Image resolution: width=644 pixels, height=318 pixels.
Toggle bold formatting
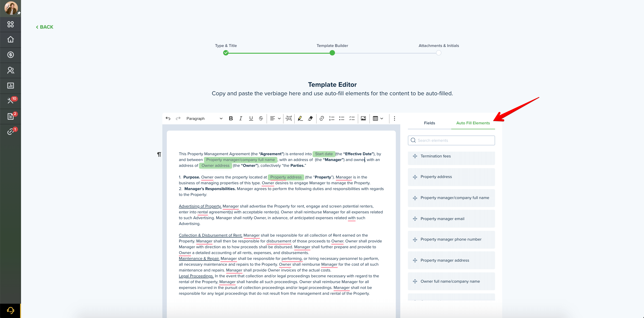click(231, 119)
